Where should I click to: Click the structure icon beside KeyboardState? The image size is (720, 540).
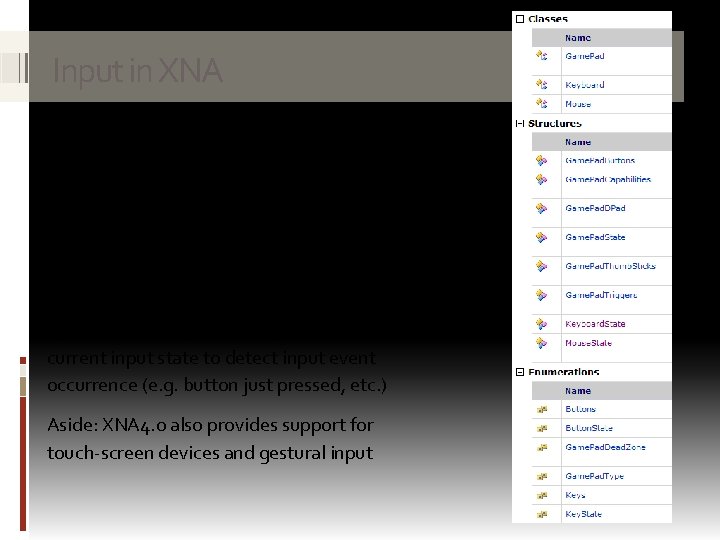pyautogui.click(x=542, y=324)
